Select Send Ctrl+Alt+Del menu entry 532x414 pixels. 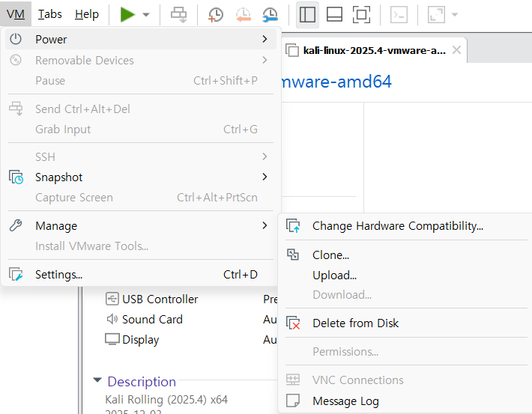141,109
